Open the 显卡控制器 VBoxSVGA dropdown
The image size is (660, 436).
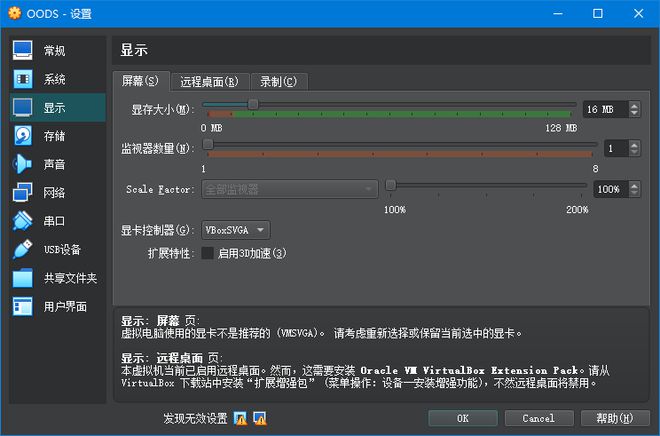click(236, 230)
